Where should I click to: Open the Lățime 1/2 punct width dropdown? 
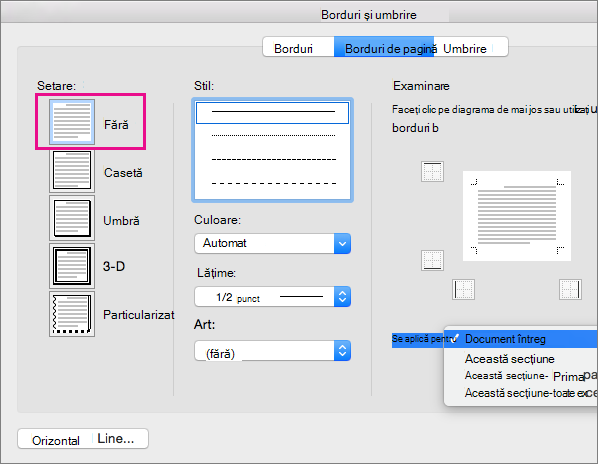272,297
